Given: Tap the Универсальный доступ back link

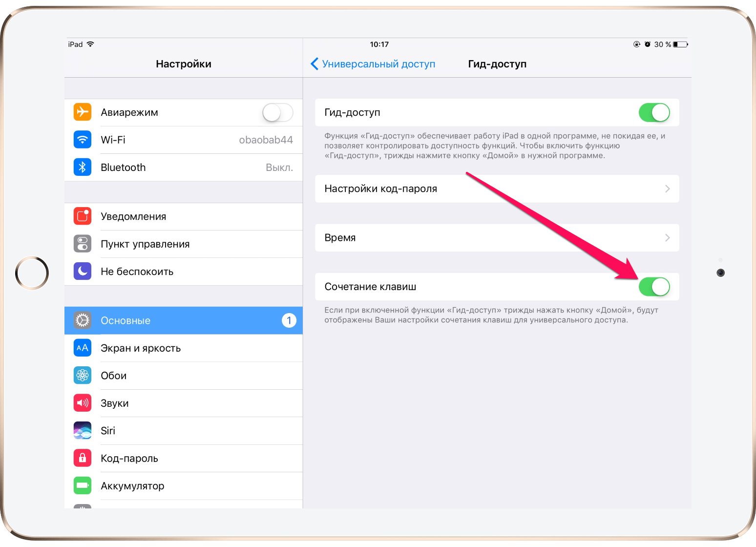Looking at the screenshot, I should tap(378, 64).
